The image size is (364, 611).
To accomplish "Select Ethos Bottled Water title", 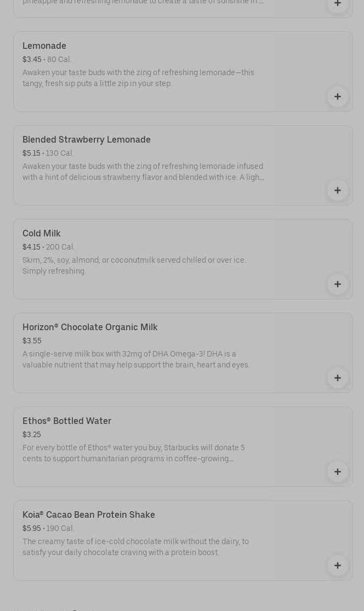I will click(x=67, y=421).
